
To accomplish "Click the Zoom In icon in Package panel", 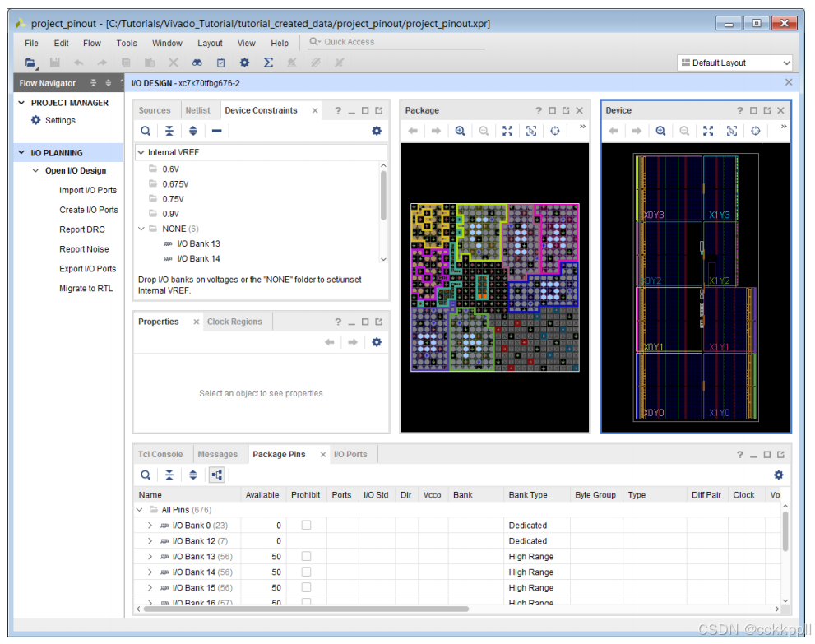I will [x=460, y=131].
